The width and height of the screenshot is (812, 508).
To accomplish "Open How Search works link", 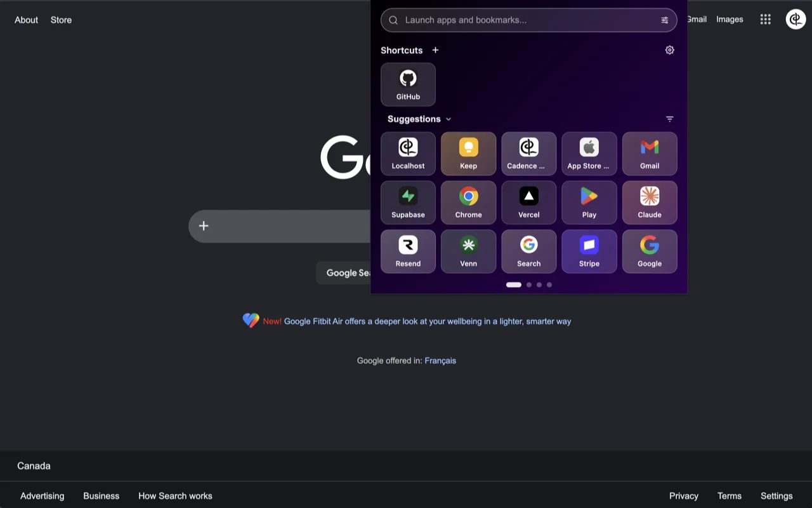I will point(175,496).
